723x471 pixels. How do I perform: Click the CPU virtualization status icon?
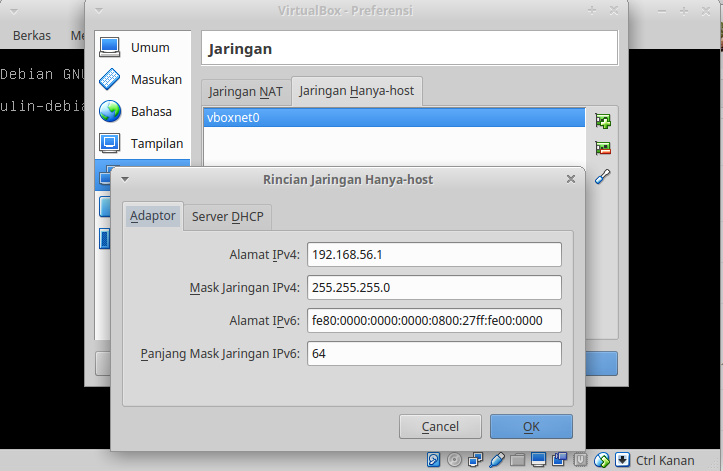click(x=581, y=460)
